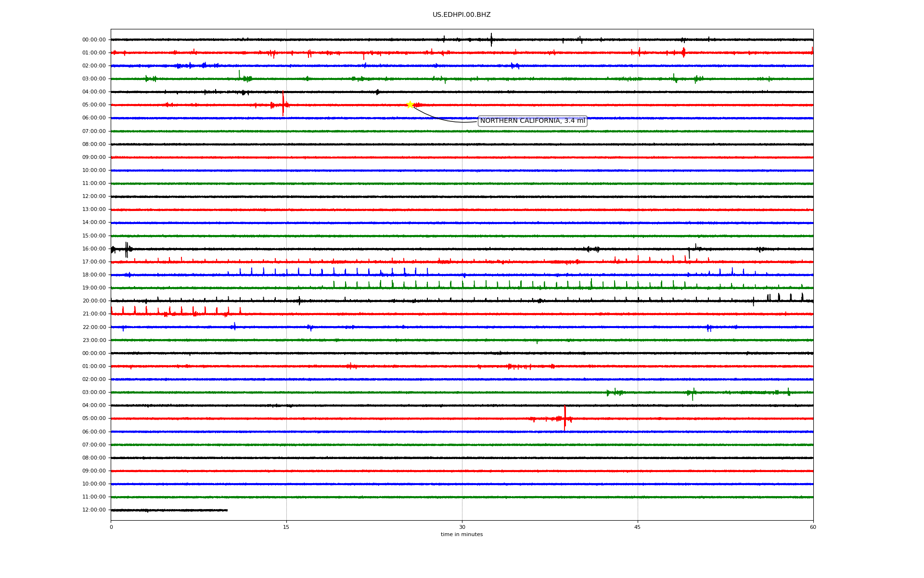
Task: Click the 21:00:00 row label
Action: click(x=94, y=314)
